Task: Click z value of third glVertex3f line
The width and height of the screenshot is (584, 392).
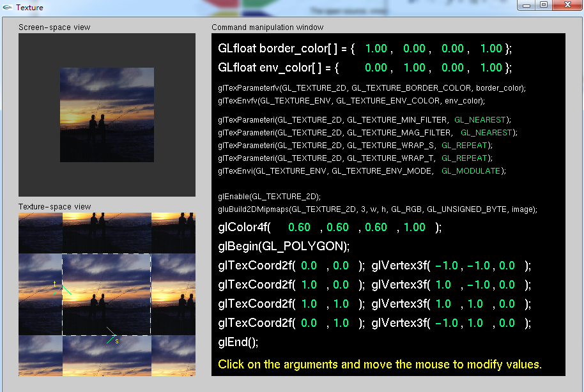Action: 507,304
